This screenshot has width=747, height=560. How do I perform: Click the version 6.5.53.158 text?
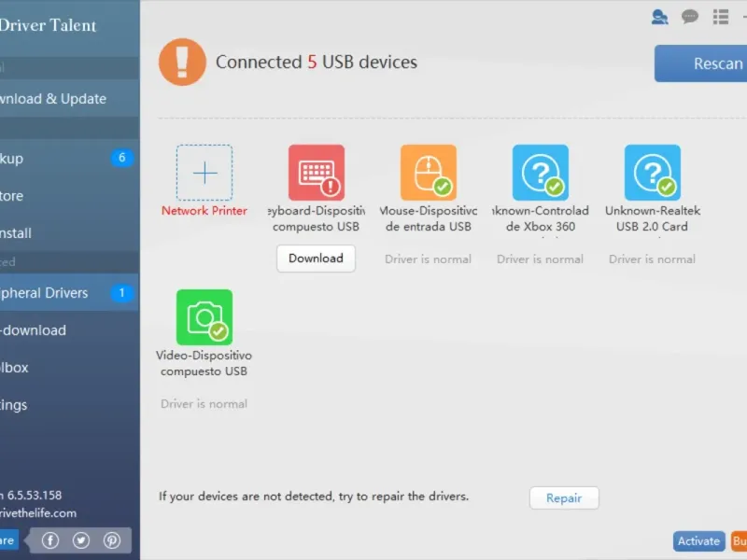coord(32,496)
